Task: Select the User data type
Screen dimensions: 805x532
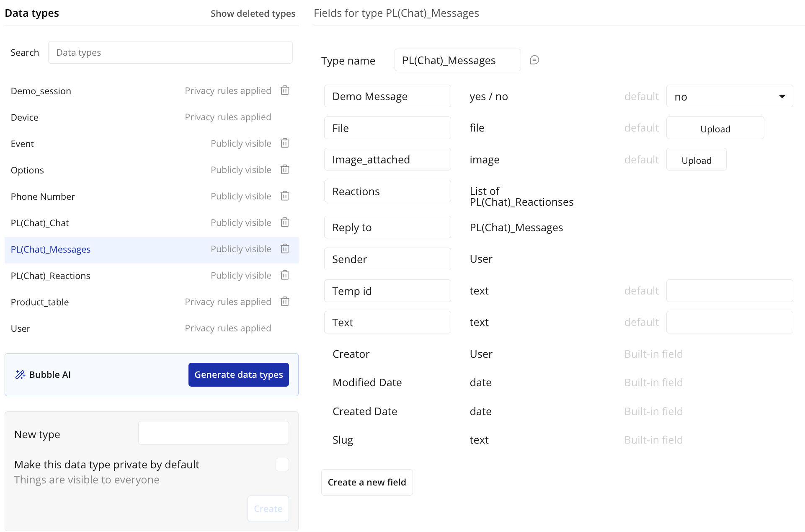Action: pyautogui.click(x=21, y=328)
